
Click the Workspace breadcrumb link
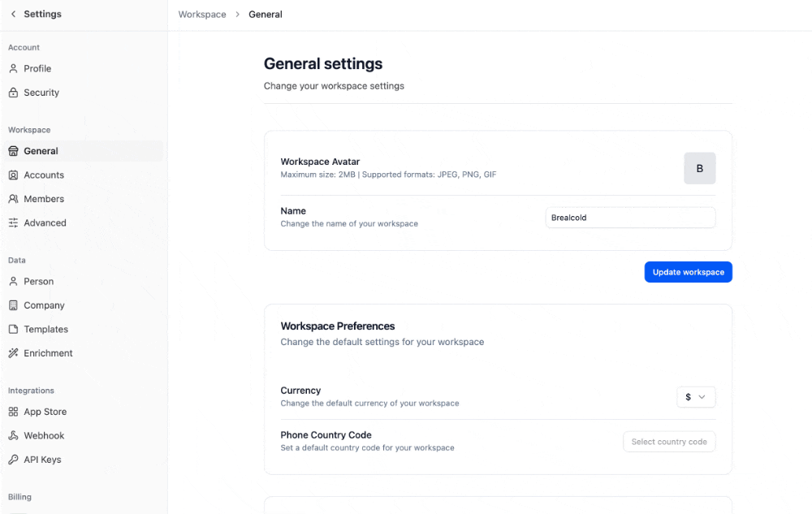tap(202, 15)
